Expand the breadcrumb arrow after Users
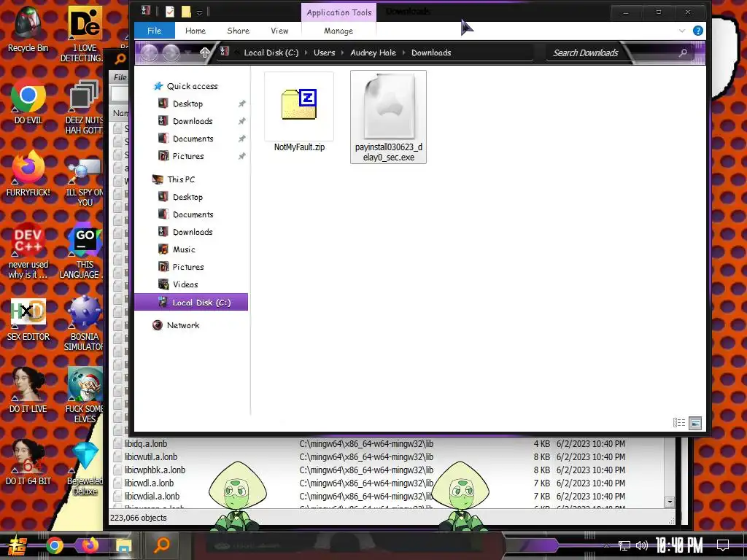Viewport: 747px width, 560px height. (x=343, y=52)
